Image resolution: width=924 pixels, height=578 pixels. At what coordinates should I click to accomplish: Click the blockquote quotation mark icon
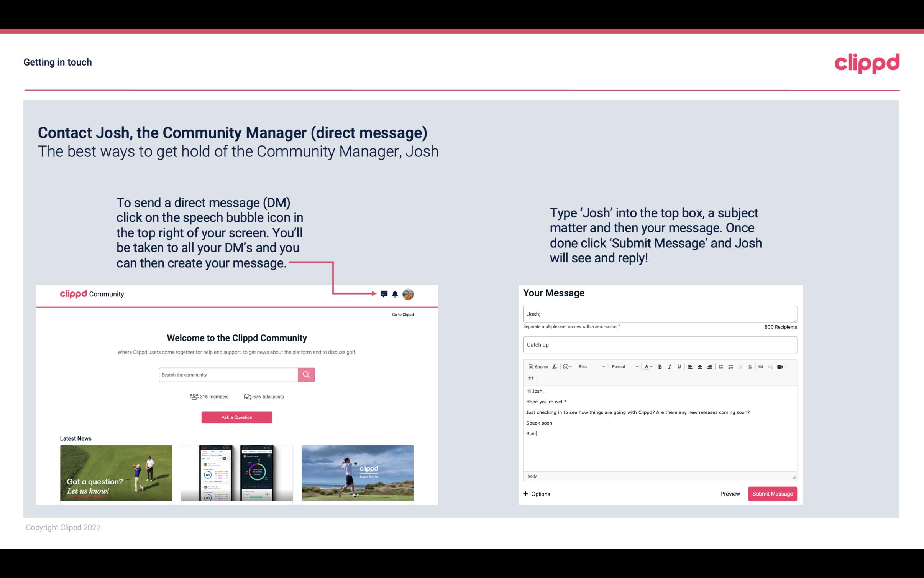click(x=530, y=378)
